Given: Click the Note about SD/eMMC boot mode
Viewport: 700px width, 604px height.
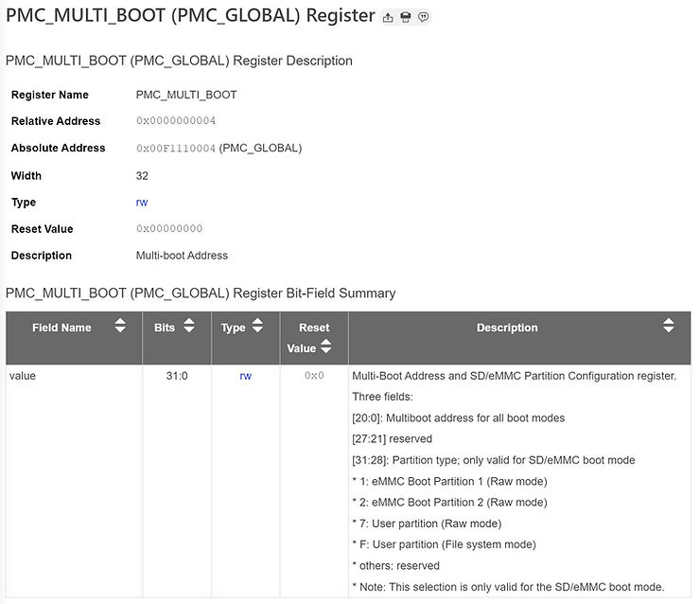Looking at the screenshot, I should (508, 587).
